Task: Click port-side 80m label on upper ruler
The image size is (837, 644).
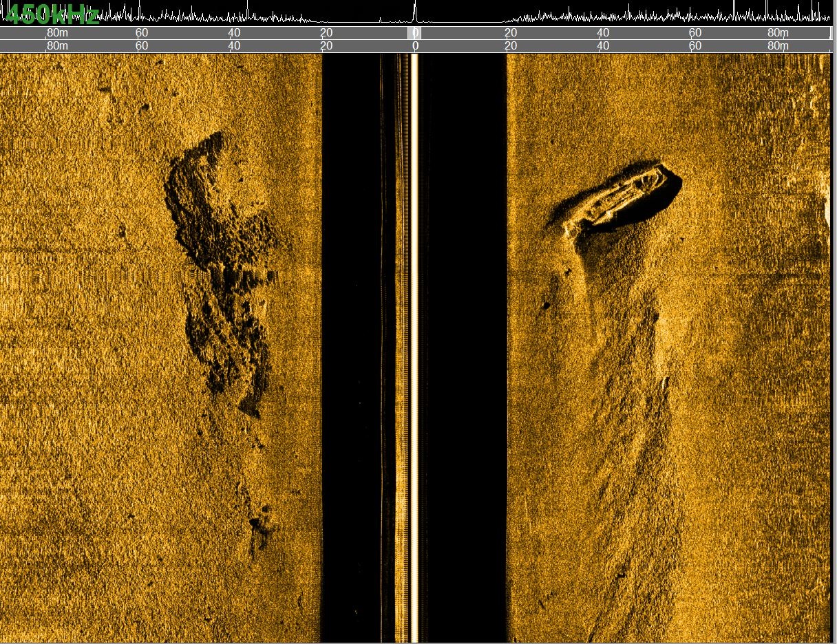Action: pyautogui.click(x=57, y=33)
